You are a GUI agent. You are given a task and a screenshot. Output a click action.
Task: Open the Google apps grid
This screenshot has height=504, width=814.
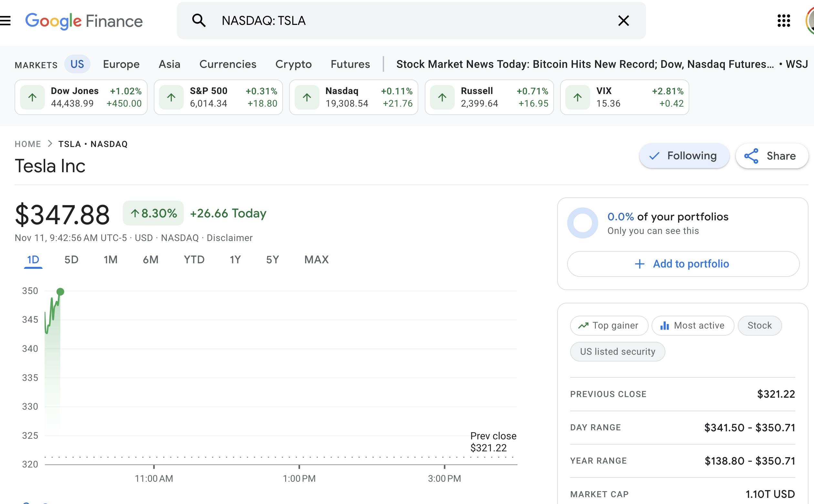784,21
